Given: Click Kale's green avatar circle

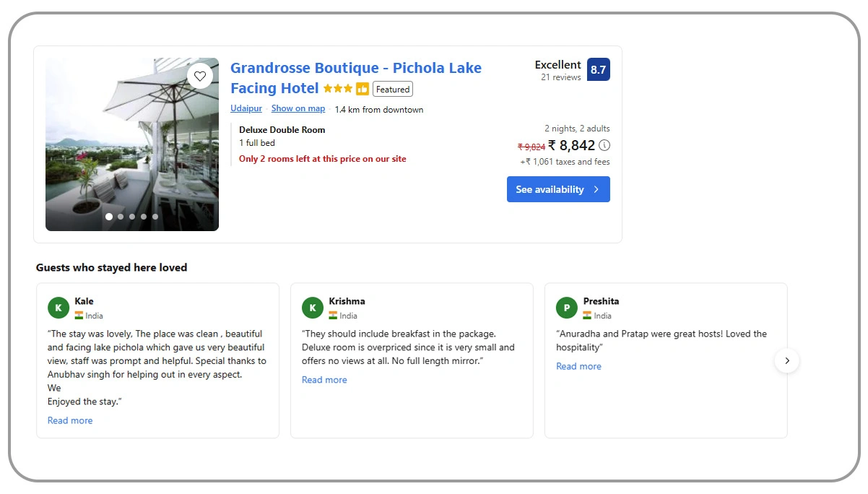Looking at the screenshot, I should [x=58, y=307].
